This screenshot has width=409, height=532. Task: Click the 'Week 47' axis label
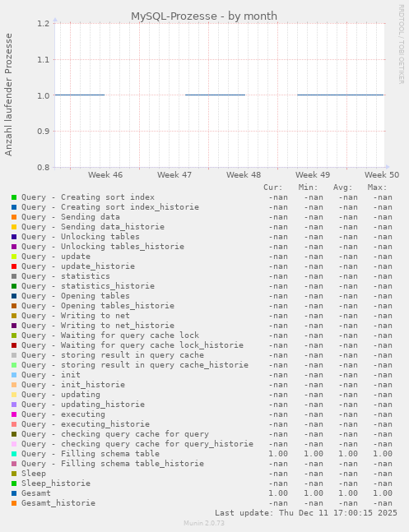point(174,175)
